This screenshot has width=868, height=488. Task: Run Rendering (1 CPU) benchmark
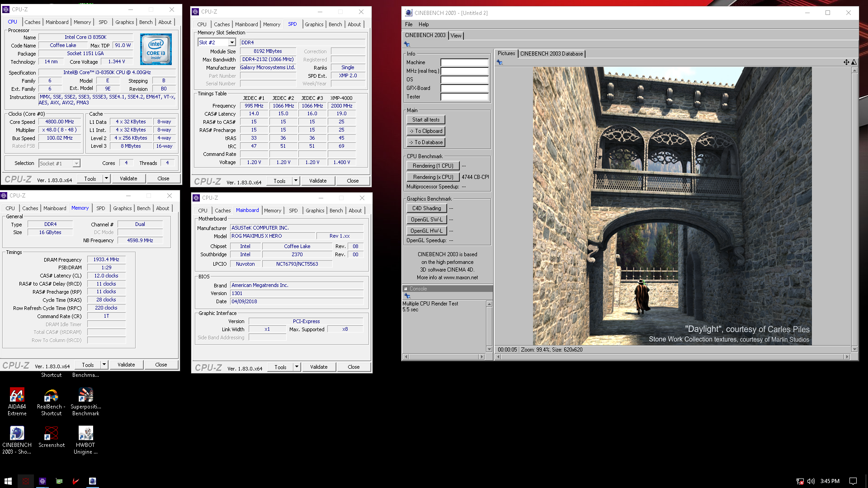[433, 166]
